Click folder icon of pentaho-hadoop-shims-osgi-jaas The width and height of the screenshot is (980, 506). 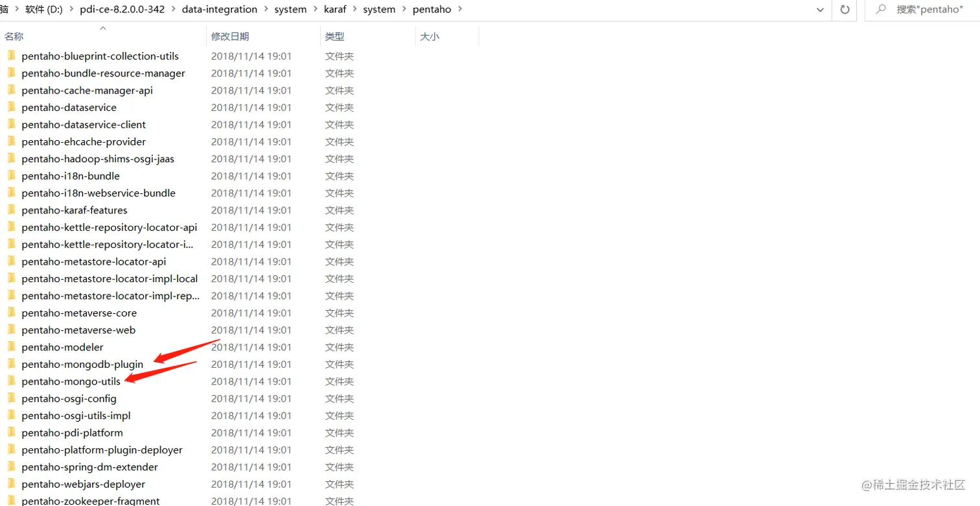11,159
